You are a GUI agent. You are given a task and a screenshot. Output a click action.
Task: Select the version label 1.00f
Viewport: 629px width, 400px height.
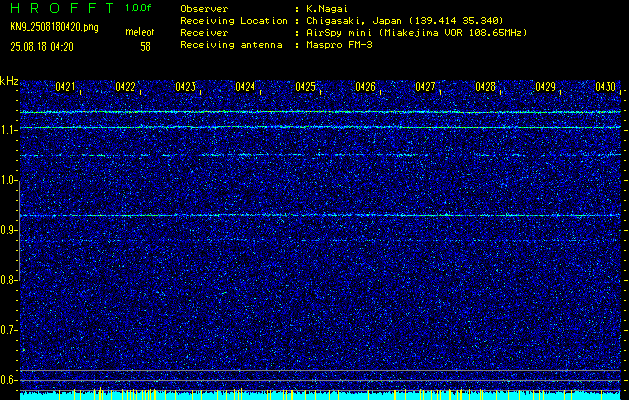138,8
